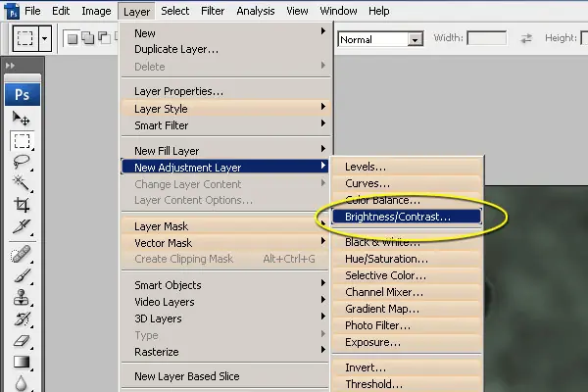
Task: Add a Selective Color… adjustment layer
Action: click(x=408, y=275)
